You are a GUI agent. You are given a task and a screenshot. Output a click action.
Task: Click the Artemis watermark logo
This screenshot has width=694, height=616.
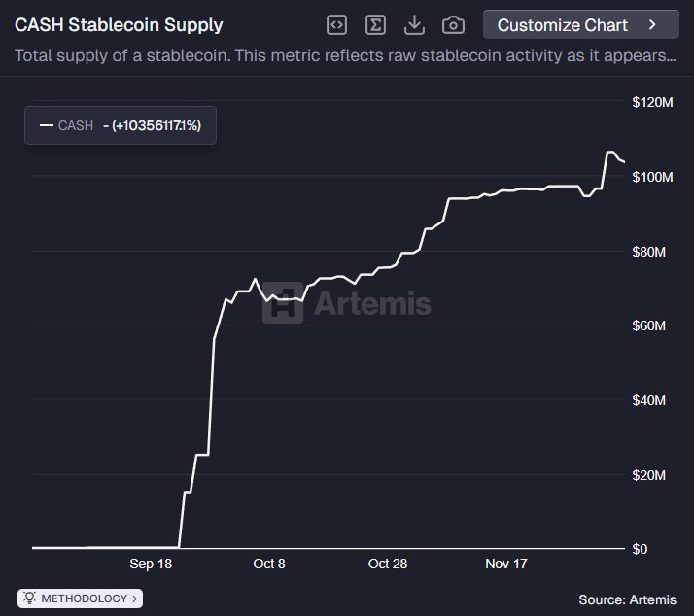(x=283, y=303)
